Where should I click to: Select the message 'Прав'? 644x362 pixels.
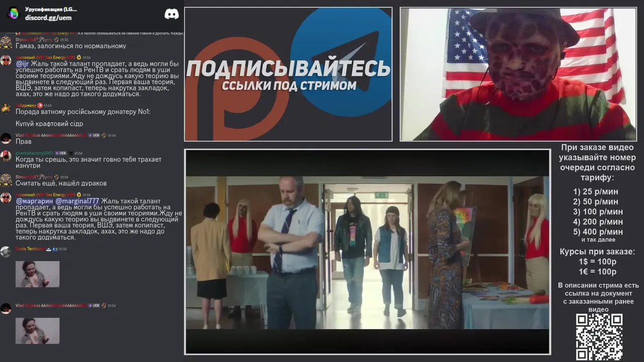pyautogui.click(x=24, y=141)
